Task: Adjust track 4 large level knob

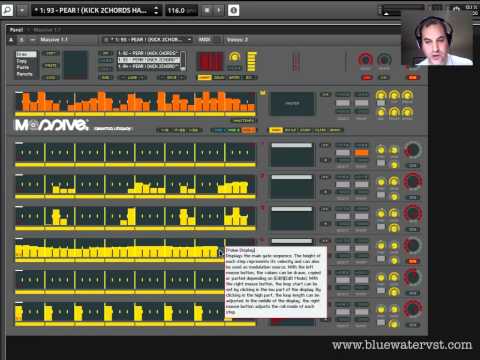Action: point(413,245)
